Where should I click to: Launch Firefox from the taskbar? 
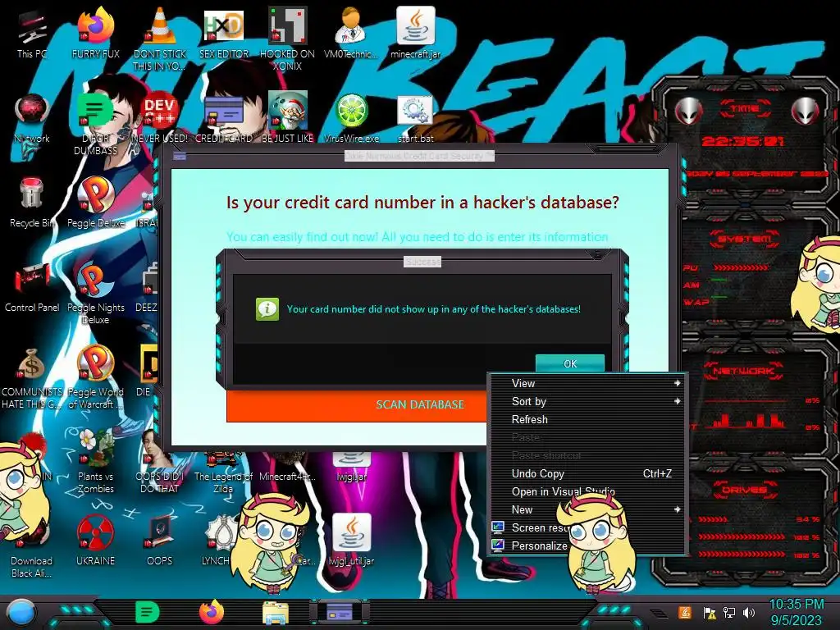click(x=212, y=612)
